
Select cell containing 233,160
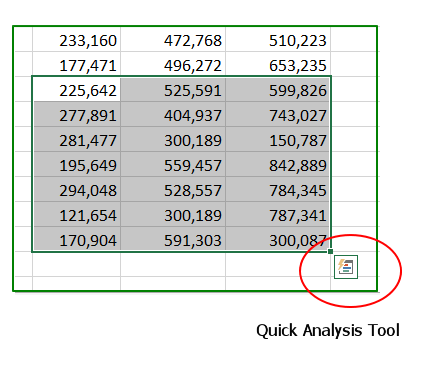(76, 39)
